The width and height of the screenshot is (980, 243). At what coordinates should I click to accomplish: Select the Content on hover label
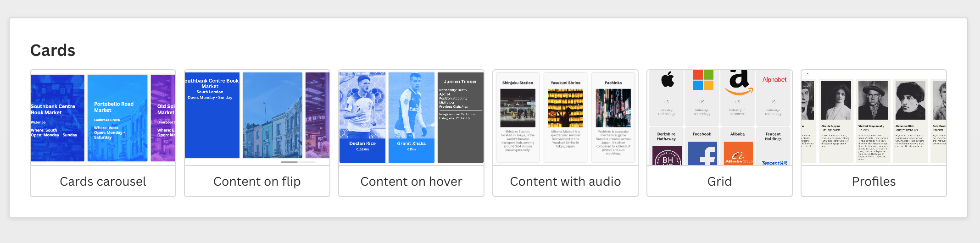coord(411,182)
